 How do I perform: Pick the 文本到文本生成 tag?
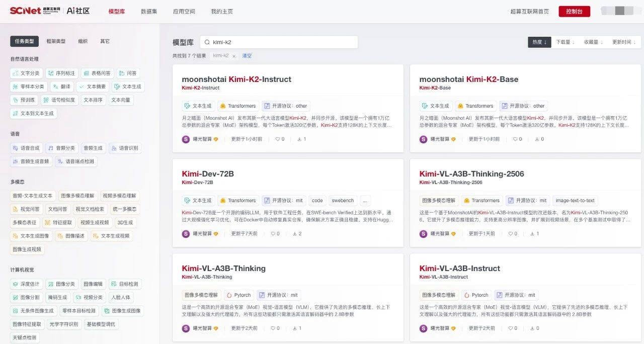tap(33, 114)
